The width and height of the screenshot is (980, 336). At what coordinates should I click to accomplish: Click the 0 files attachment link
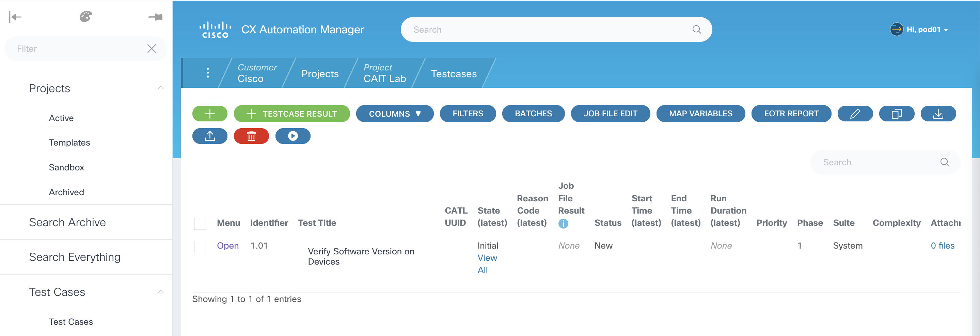[x=942, y=246]
